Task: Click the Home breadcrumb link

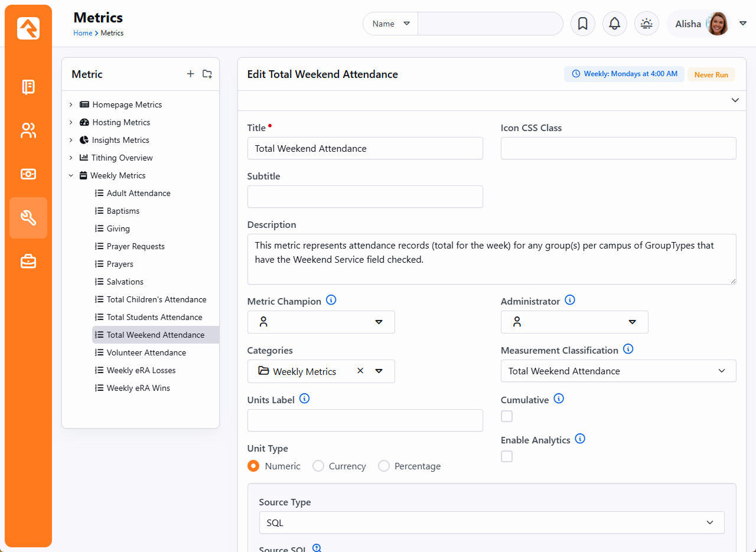Action: 83,33
